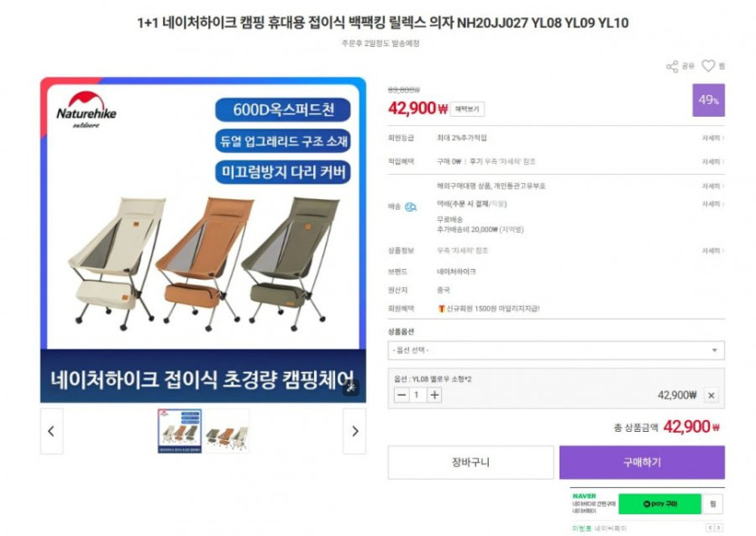756x536 pixels.
Task: Expand 자세히 details for 상품정보 row
Action: (713, 251)
